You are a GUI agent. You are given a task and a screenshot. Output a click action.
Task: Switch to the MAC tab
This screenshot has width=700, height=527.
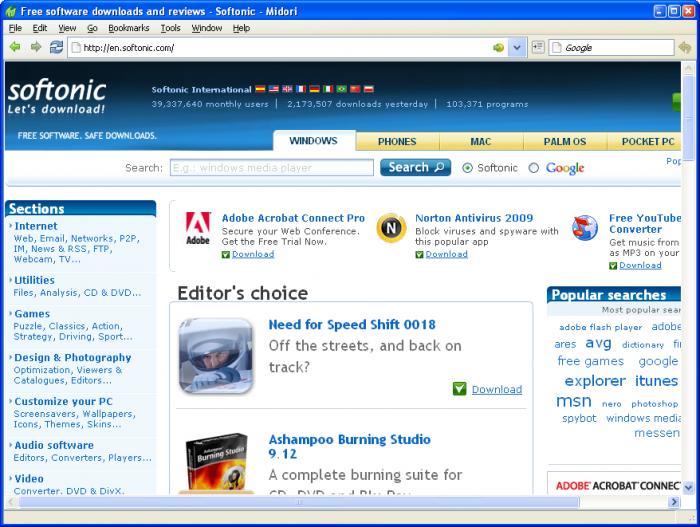[x=481, y=142]
